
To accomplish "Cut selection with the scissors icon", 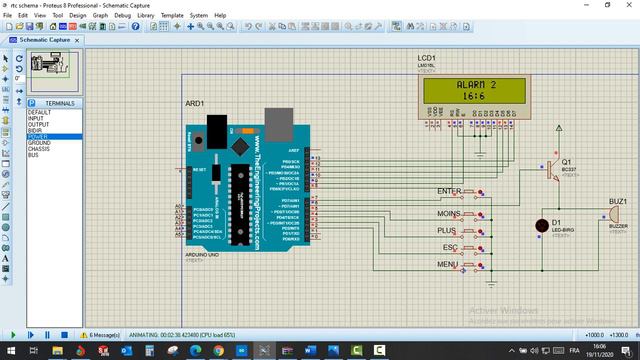I will click(x=272, y=27).
